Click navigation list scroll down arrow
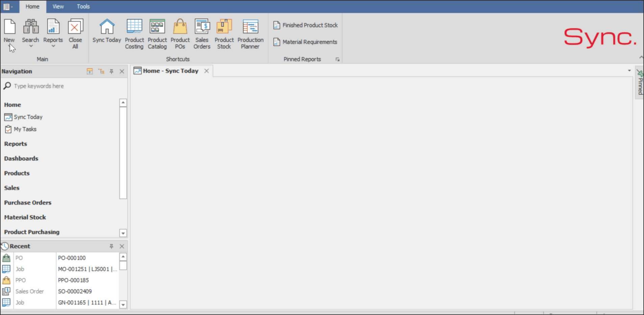Image resolution: width=644 pixels, height=315 pixels. (x=123, y=233)
